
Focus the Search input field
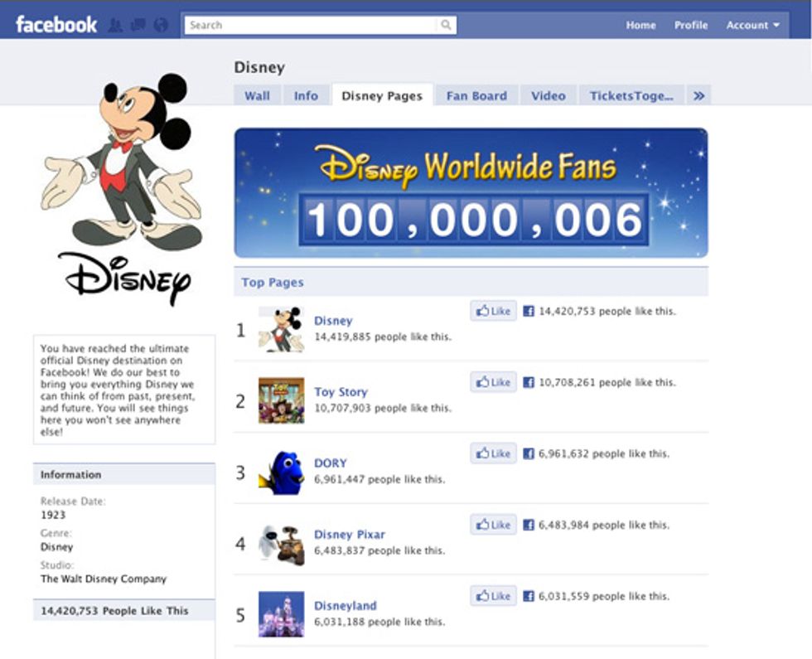click(311, 25)
